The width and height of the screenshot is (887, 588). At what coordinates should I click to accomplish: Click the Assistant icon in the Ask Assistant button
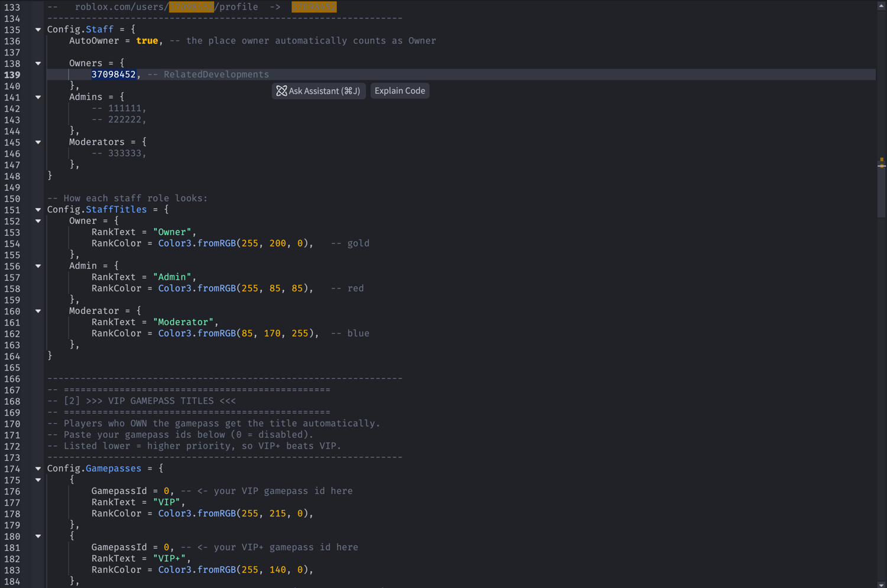[281, 91]
